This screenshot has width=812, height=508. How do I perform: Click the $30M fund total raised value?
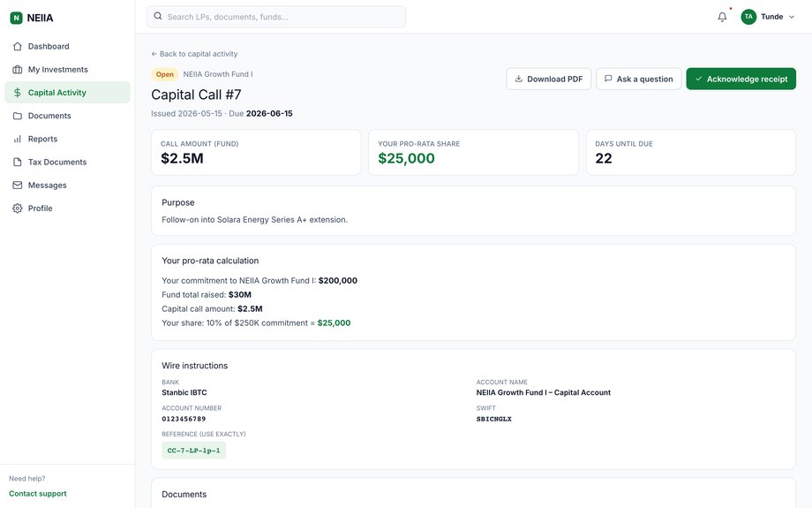click(x=240, y=294)
